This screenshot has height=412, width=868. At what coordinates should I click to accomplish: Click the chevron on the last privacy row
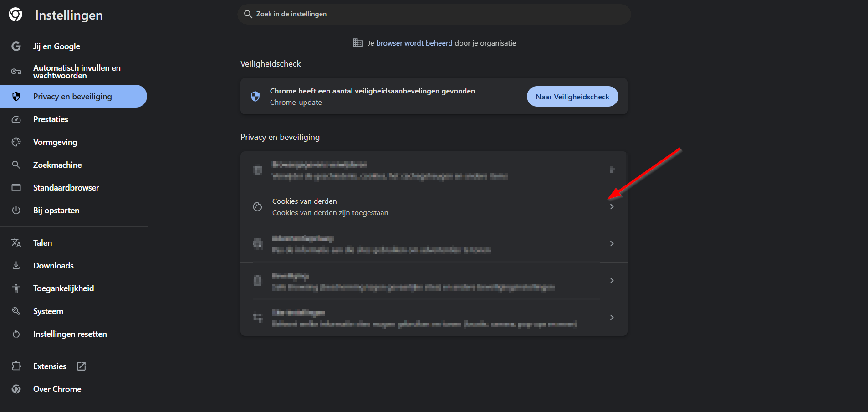pyautogui.click(x=612, y=318)
